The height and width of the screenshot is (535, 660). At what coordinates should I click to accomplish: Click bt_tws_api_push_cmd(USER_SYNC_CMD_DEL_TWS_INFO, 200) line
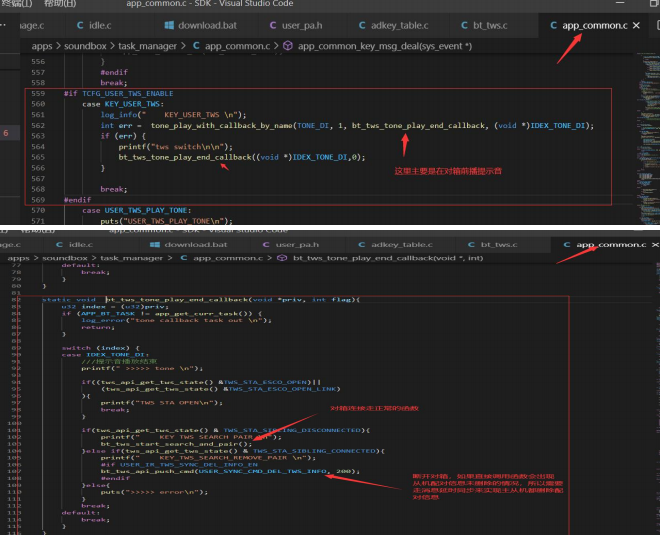coord(230,471)
